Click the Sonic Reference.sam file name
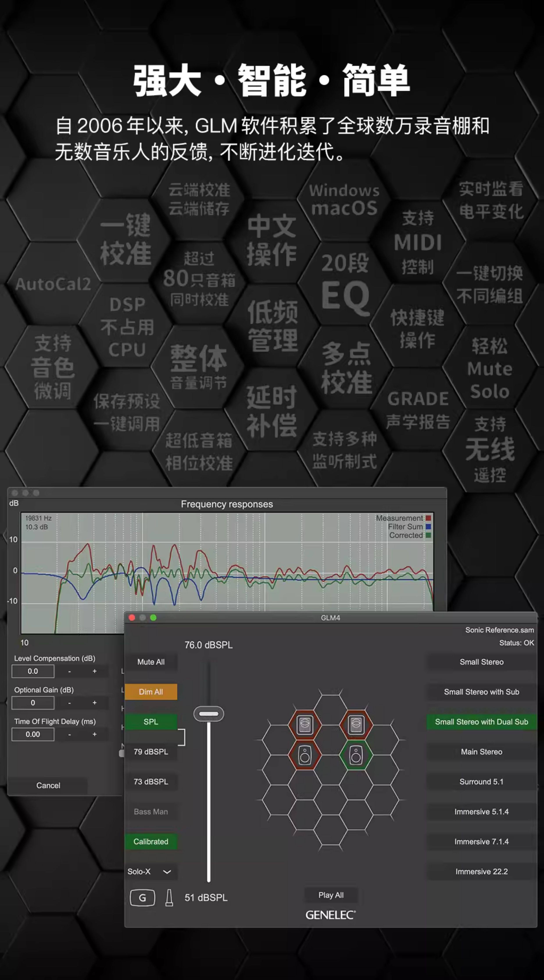Image resolution: width=544 pixels, height=980 pixels. [x=499, y=630]
